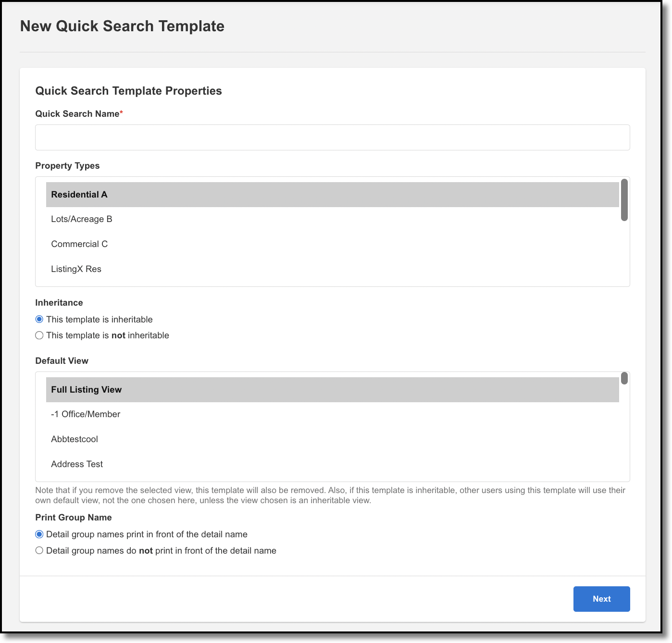
Task: Click the Property Types list scrollbar
Action: click(624, 200)
